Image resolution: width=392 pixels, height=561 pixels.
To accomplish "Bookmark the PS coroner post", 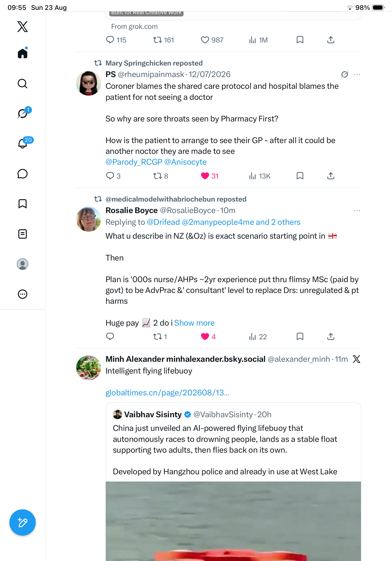I will tap(300, 176).
